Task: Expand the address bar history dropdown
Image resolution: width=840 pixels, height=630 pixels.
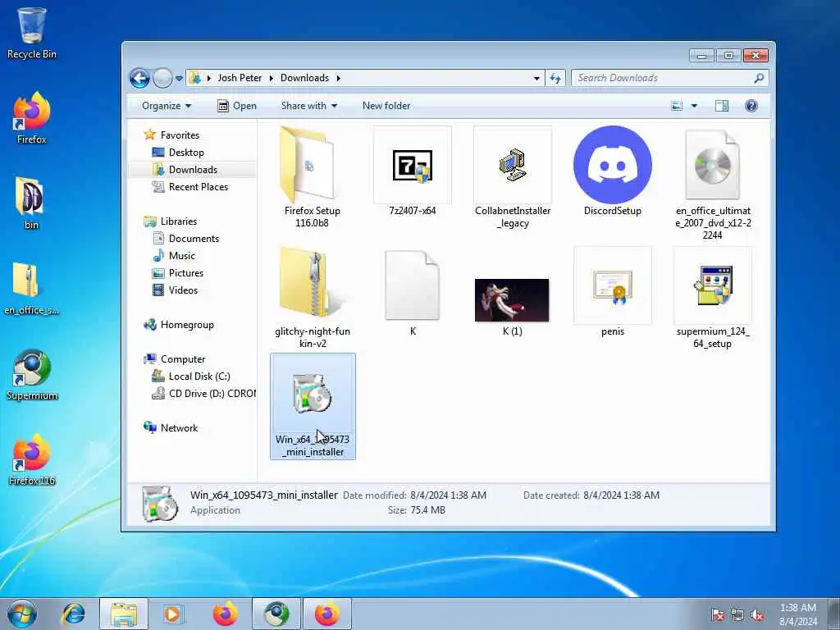Action: pyautogui.click(x=536, y=78)
